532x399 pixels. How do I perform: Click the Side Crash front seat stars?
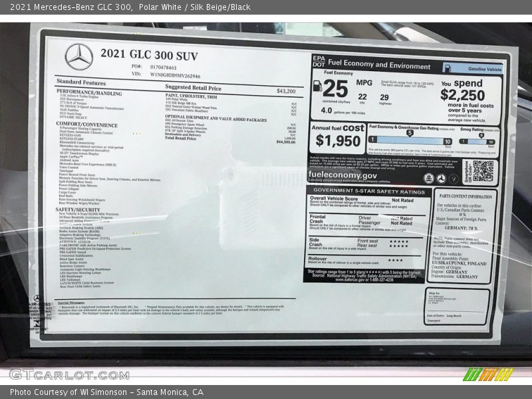click(398, 241)
